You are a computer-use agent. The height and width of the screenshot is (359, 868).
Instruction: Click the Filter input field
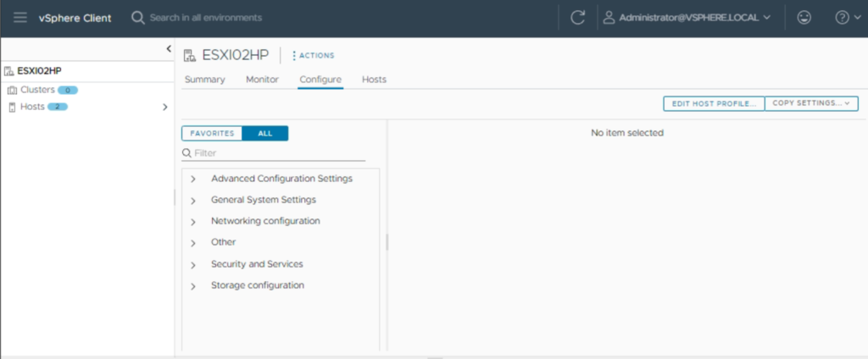[278, 153]
